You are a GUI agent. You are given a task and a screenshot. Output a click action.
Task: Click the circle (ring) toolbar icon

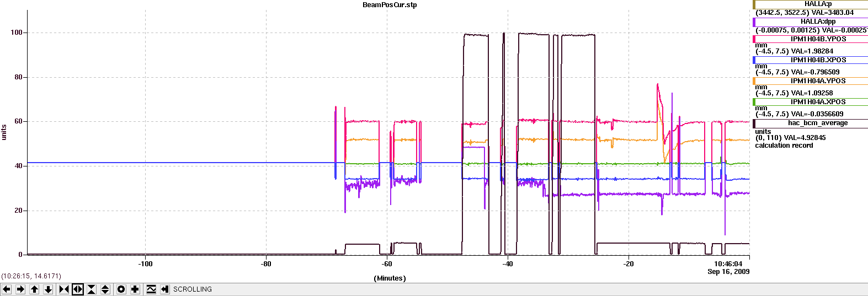point(121,289)
